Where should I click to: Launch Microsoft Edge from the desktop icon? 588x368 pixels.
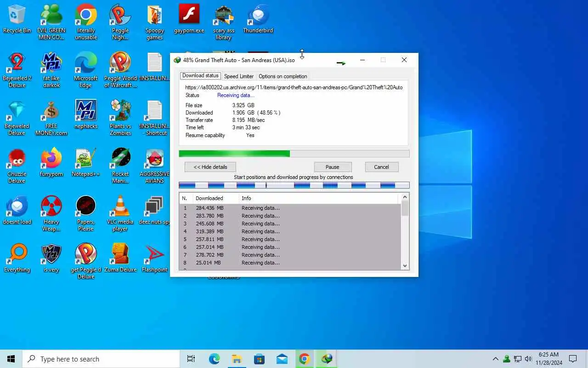coord(86,70)
